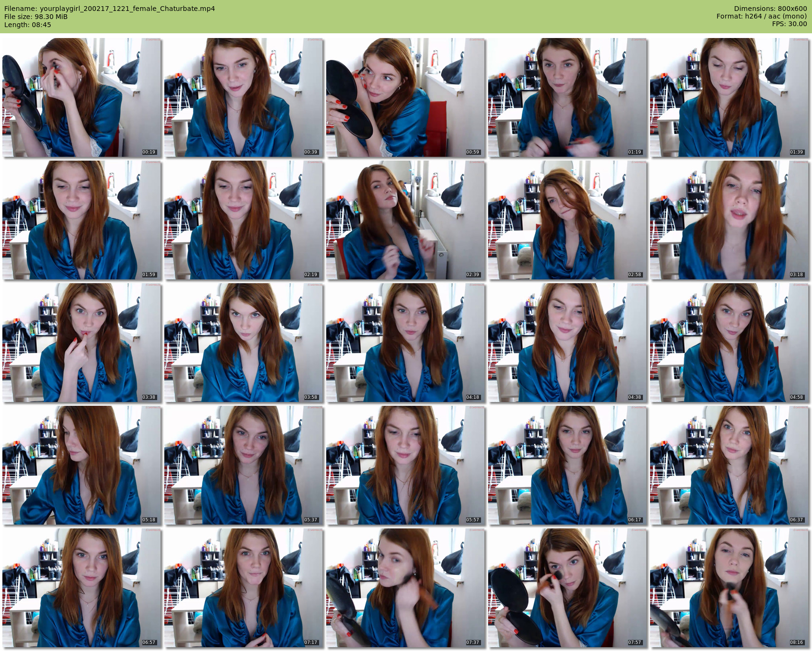Choose the frame marked 04:58

click(729, 343)
